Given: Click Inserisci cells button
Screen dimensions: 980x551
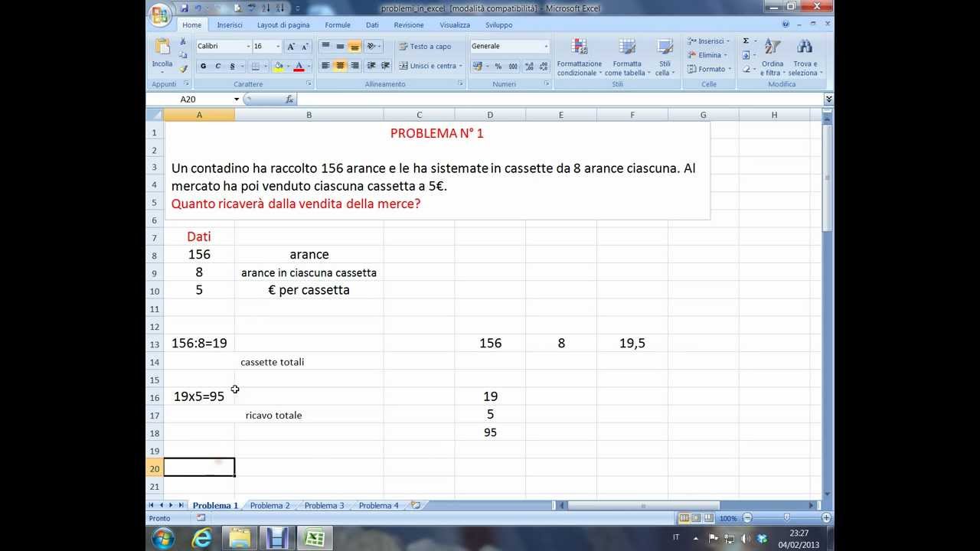Looking at the screenshot, I should 708,41.
